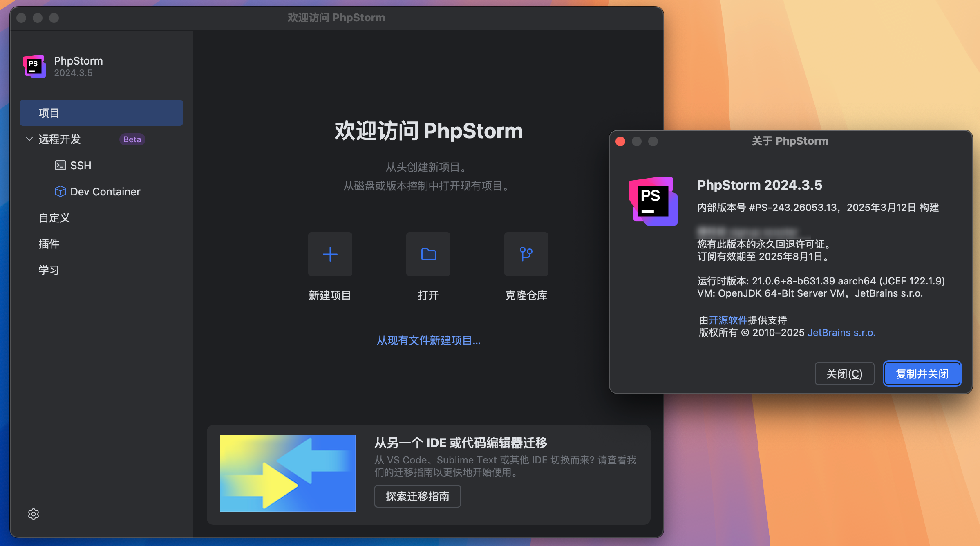Click 探索迁移指南 button
980x546 pixels.
tap(417, 496)
